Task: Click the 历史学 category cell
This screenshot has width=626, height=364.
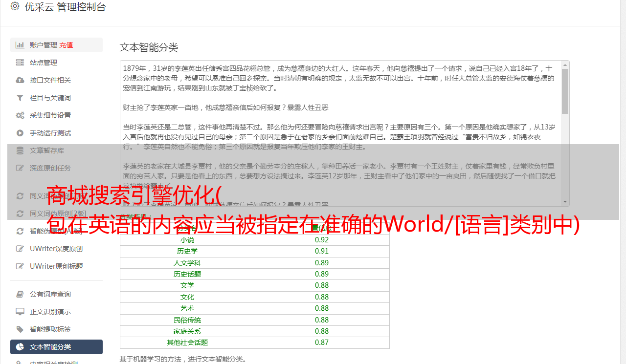Action: [187, 251]
